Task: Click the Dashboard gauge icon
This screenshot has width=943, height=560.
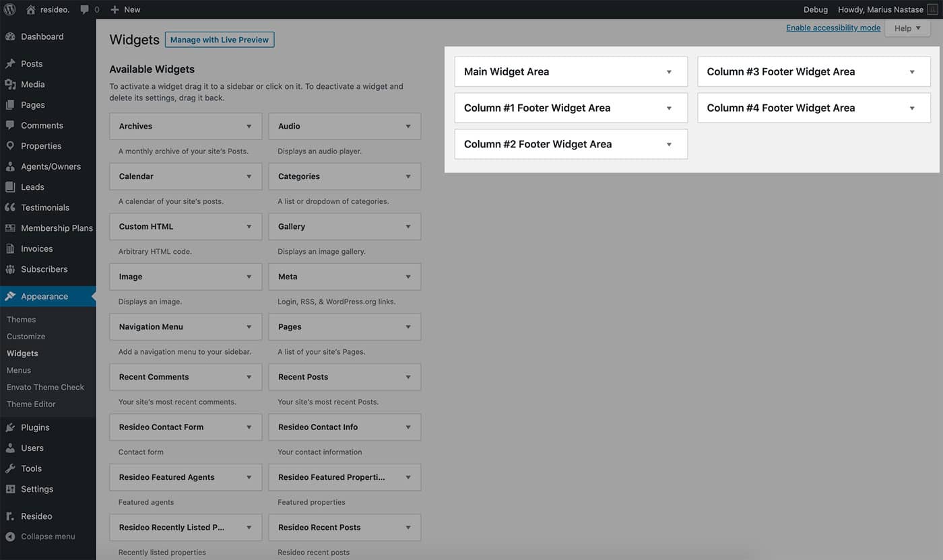Action: pos(10,37)
